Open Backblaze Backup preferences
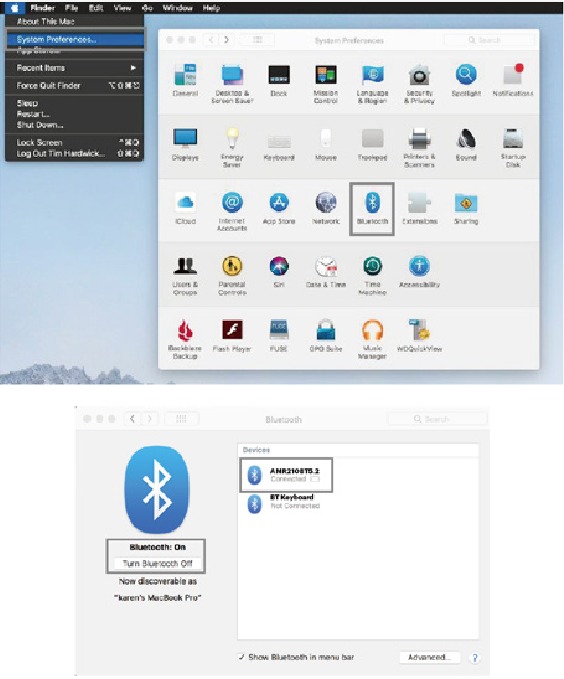The width and height of the screenshot is (564, 679). coord(185,340)
